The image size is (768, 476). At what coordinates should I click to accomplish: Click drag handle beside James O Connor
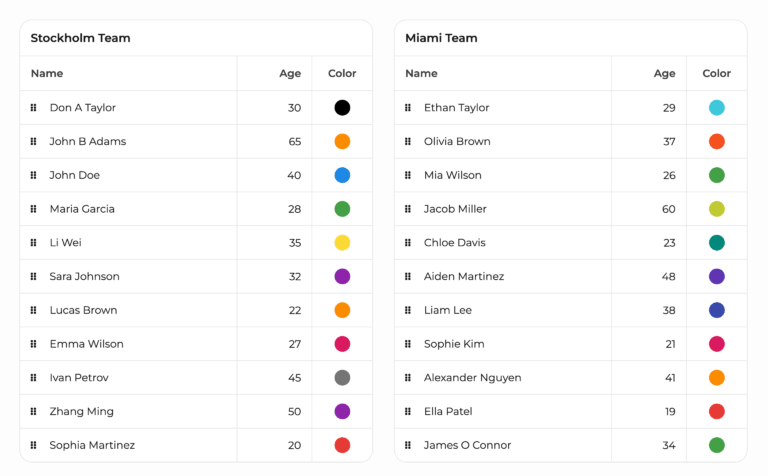[x=408, y=445]
